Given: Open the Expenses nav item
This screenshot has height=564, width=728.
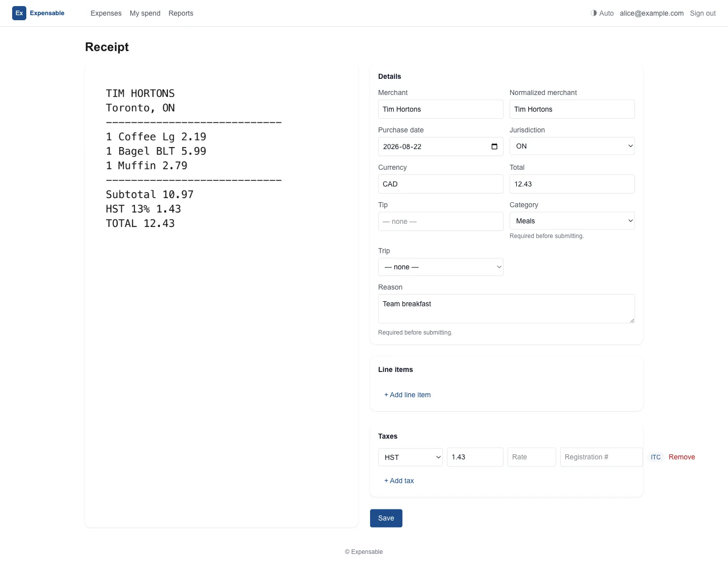Looking at the screenshot, I should pos(106,13).
